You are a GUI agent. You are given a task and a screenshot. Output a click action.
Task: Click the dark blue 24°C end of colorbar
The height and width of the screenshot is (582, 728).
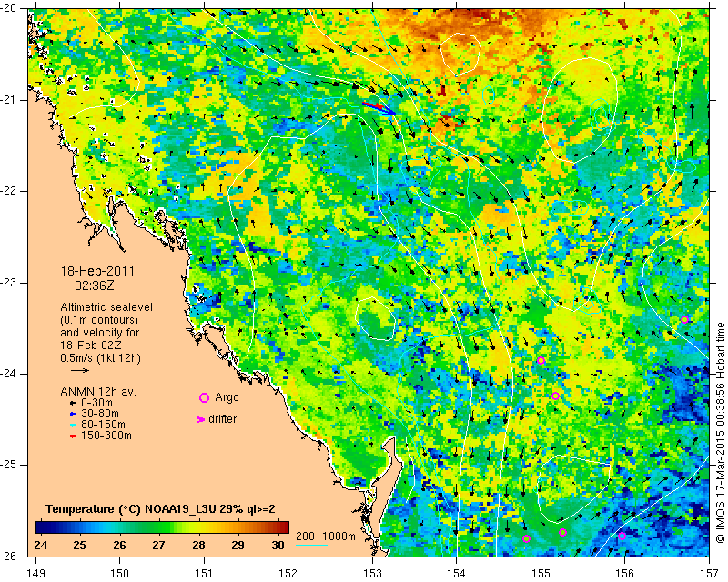41,527
